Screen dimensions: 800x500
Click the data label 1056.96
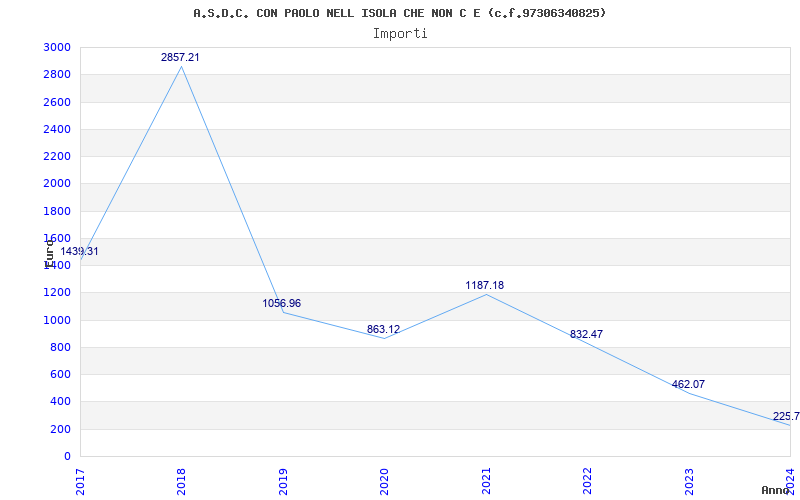[x=282, y=304]
